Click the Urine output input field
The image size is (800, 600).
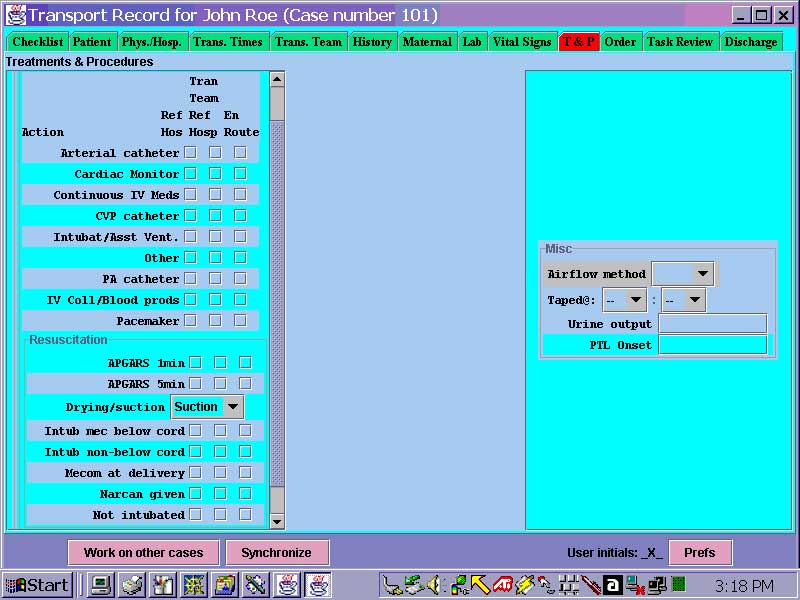point(713,322)
